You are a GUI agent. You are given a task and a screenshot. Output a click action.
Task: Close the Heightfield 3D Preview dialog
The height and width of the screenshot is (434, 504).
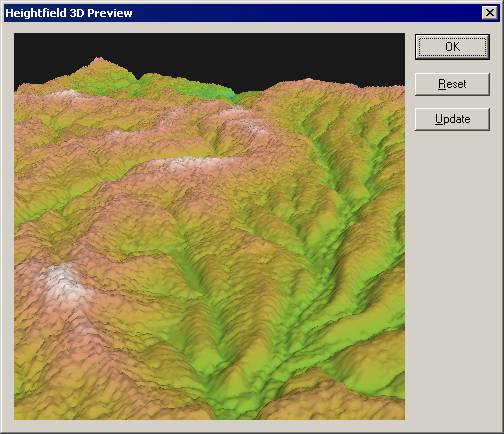coord(490,13)
